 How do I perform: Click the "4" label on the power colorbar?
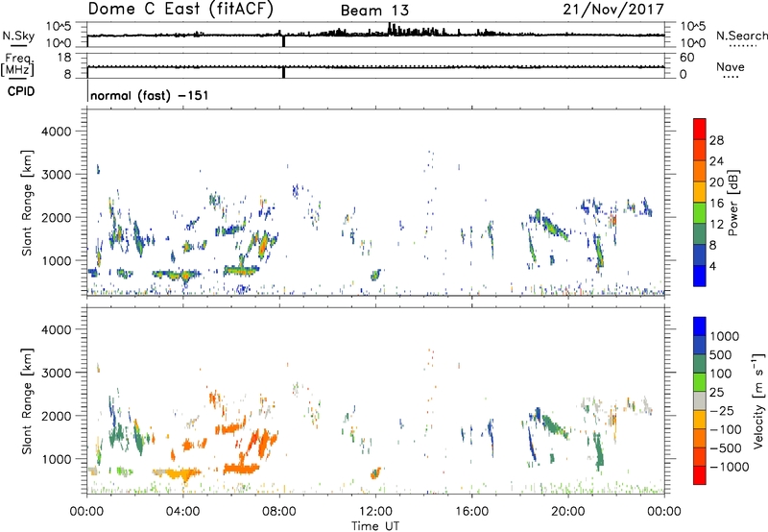click(712, 266)
